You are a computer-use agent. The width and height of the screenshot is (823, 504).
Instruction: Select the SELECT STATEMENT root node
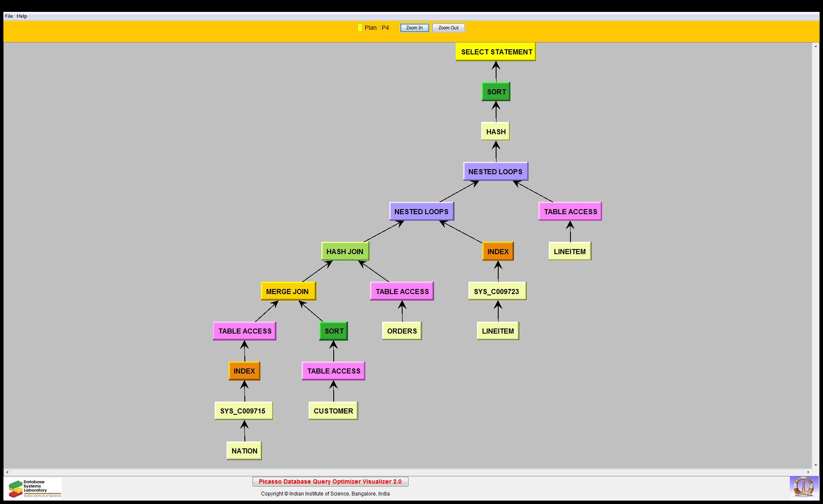pos(496,52)
